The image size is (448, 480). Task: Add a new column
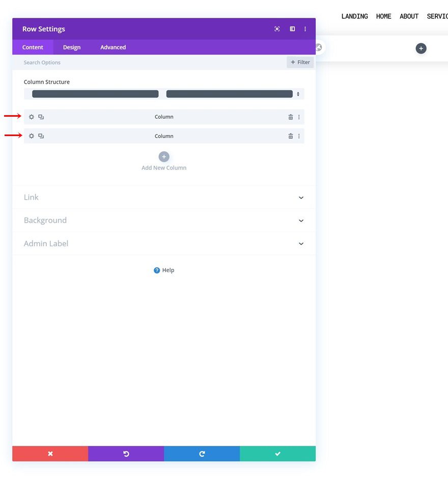(164, 156)
